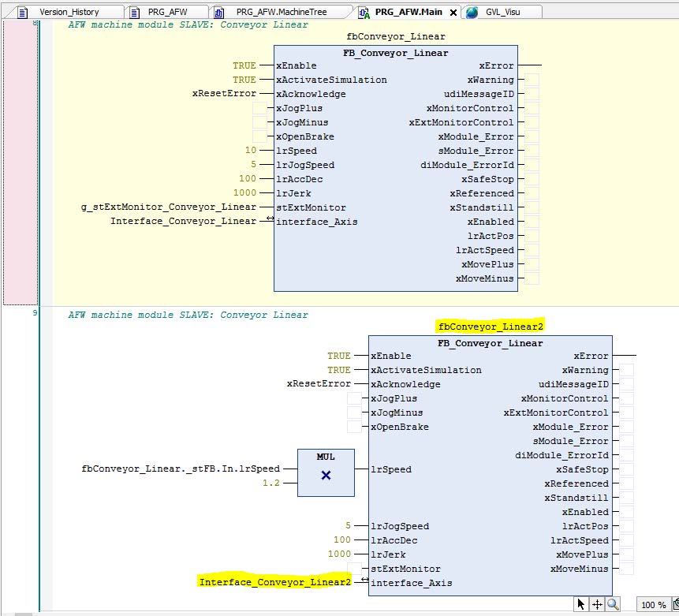
Task: Close the PRG_AFW.Main tab
Action: point(453,12)
